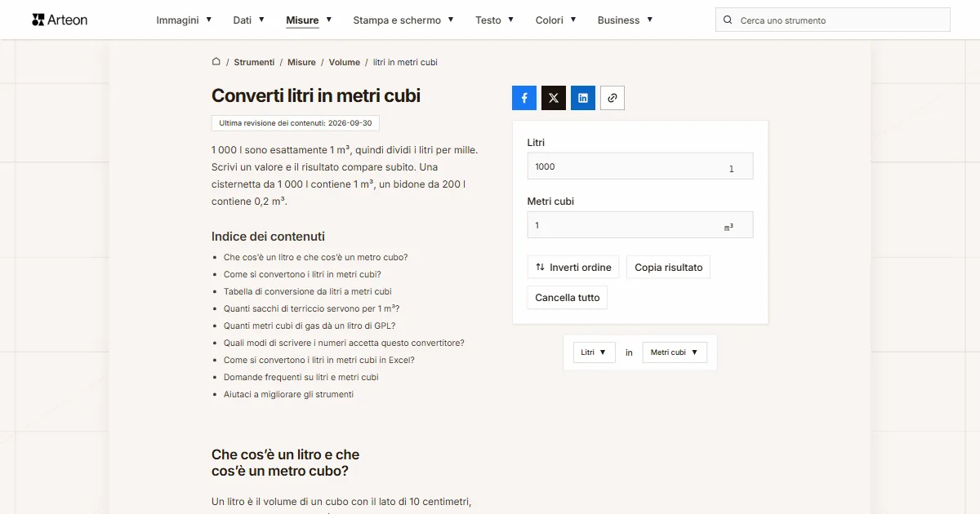
Task: Click the 'Indice dei contenuti' heading
Action: click(x=268, y=237)
